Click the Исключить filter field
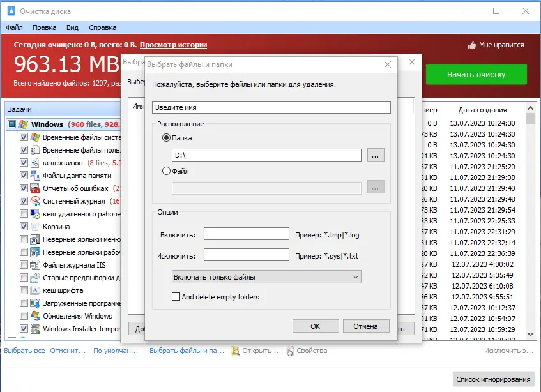This screenshot has width=541, height=392. tap(247, 255)
